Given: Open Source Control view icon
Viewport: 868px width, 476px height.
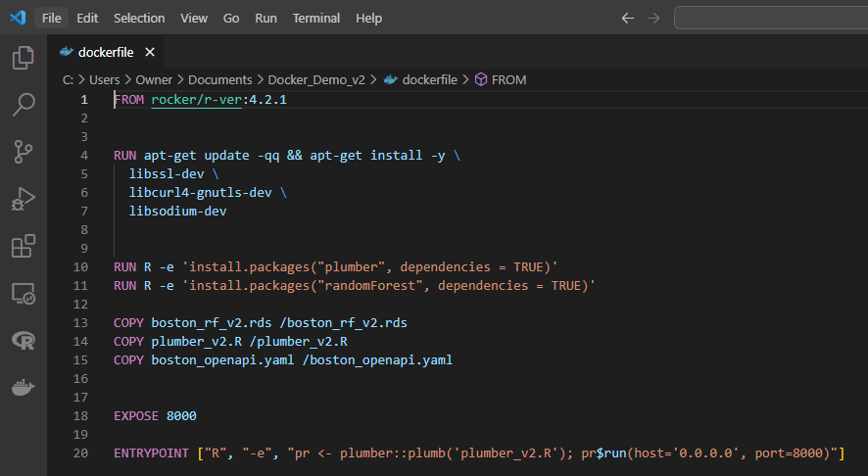Looking at the screenshot, I should point(23,152).
